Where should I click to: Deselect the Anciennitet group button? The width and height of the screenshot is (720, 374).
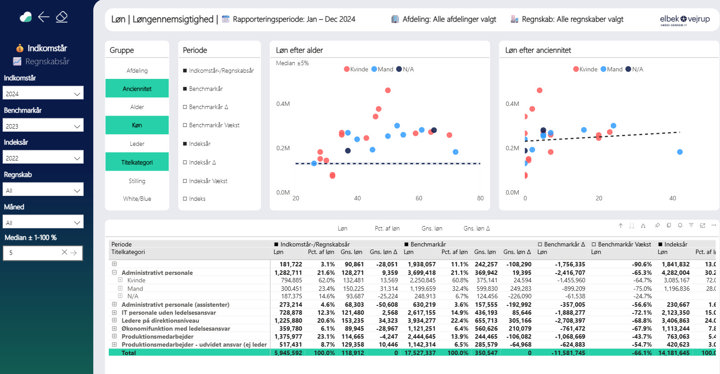pyautogui.click(x=137, y=88)
